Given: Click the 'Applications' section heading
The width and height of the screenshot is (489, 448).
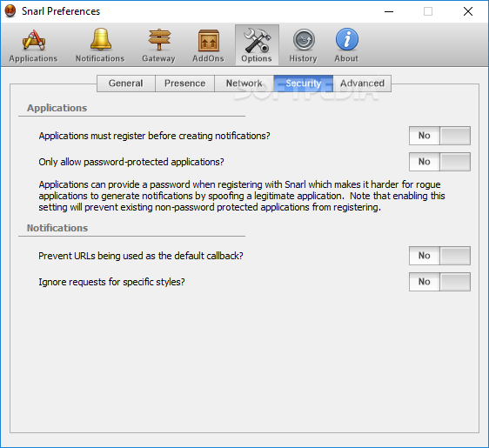Looking at the screenshot, I should point(57,108).
